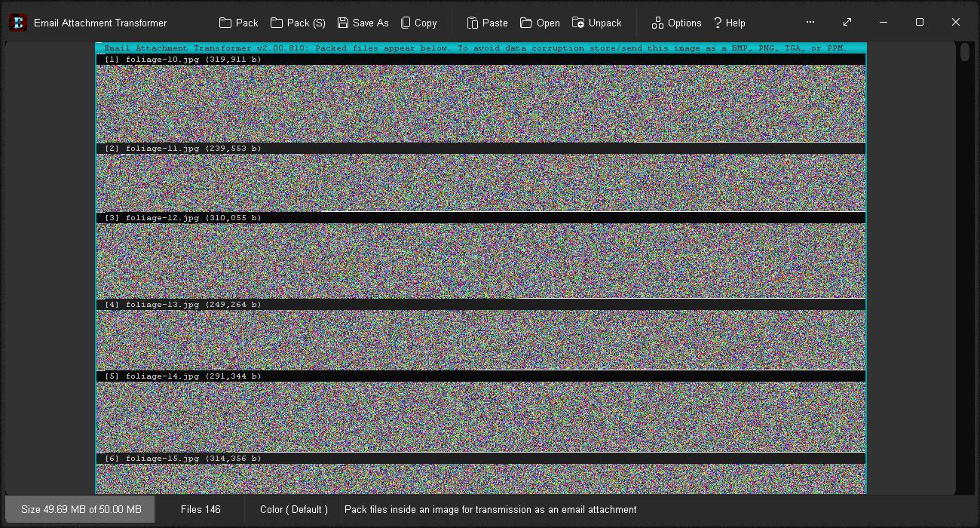Click the Color ( Default ) status item
This screenshot has width=980, height=528.
[293, 510]
